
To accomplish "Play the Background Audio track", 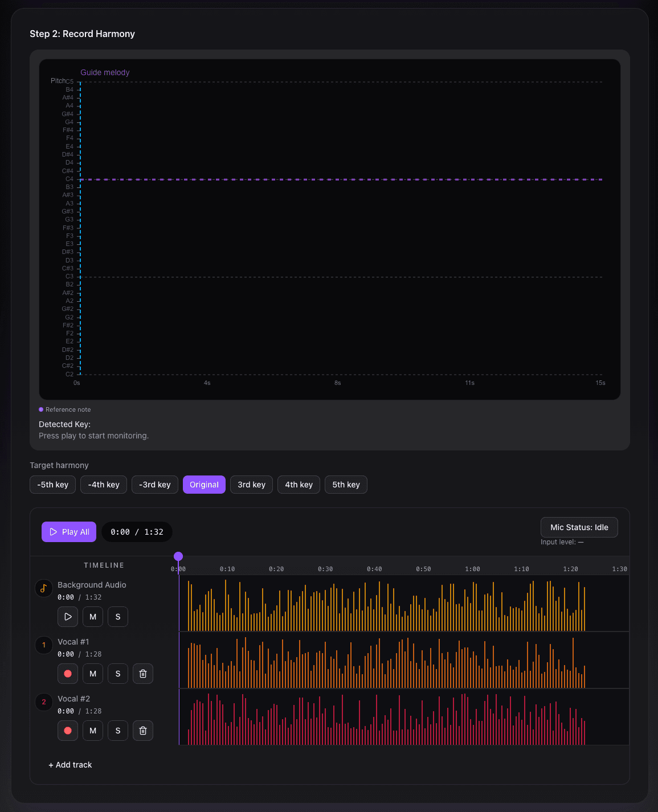I will point(67,616).
